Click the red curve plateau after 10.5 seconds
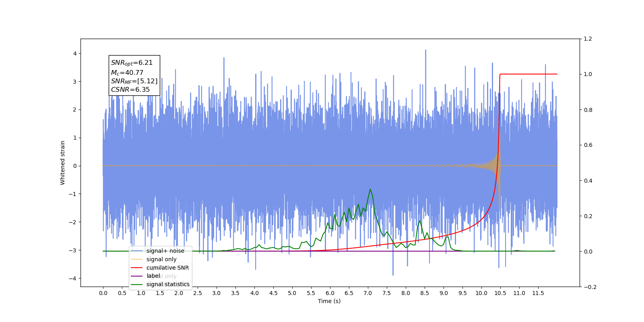This screenshot has width=644, height=322. 528,74
